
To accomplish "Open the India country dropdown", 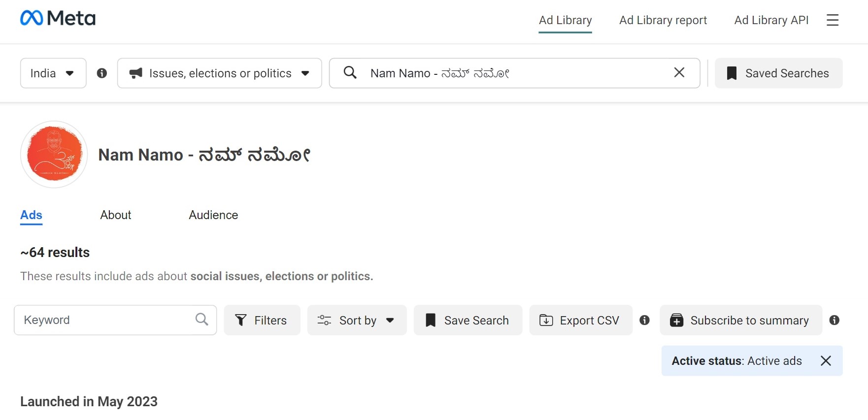I will 53,73.
